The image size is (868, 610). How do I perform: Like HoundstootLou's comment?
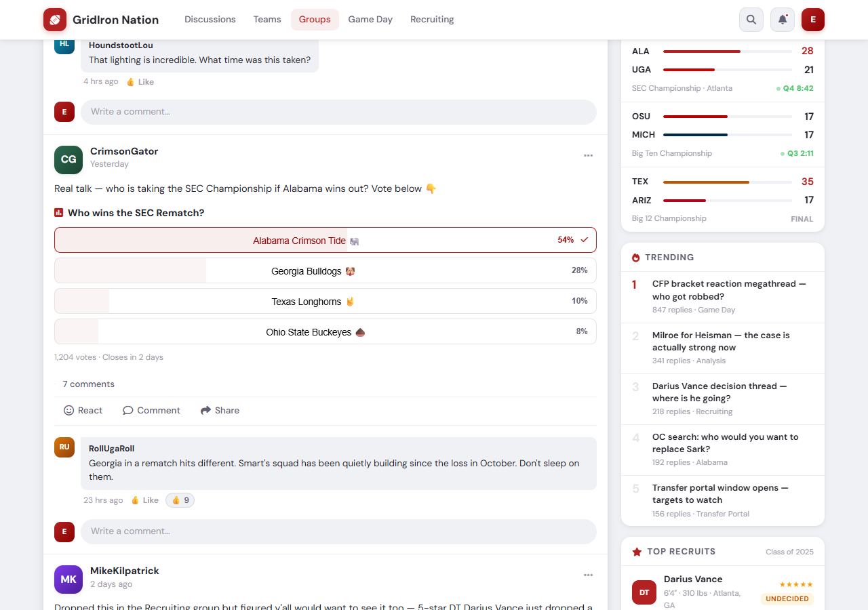pos(140,81)
